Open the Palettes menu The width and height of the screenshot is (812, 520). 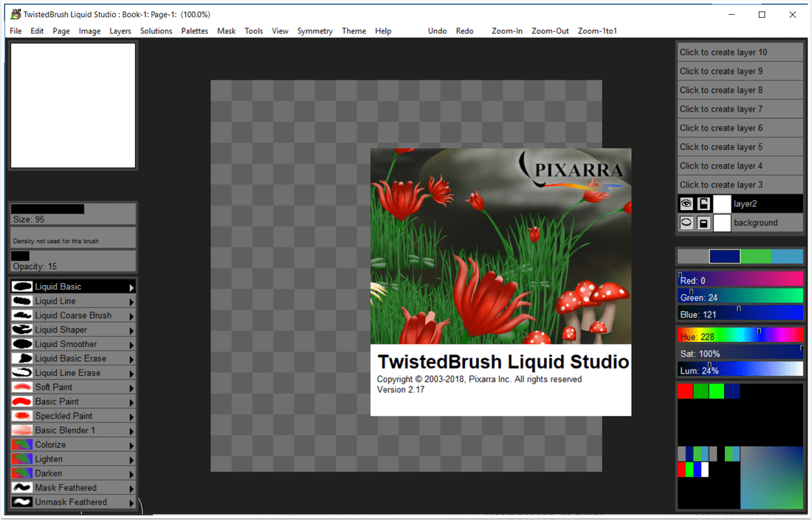pyautogui.click(x=195, y=31)
